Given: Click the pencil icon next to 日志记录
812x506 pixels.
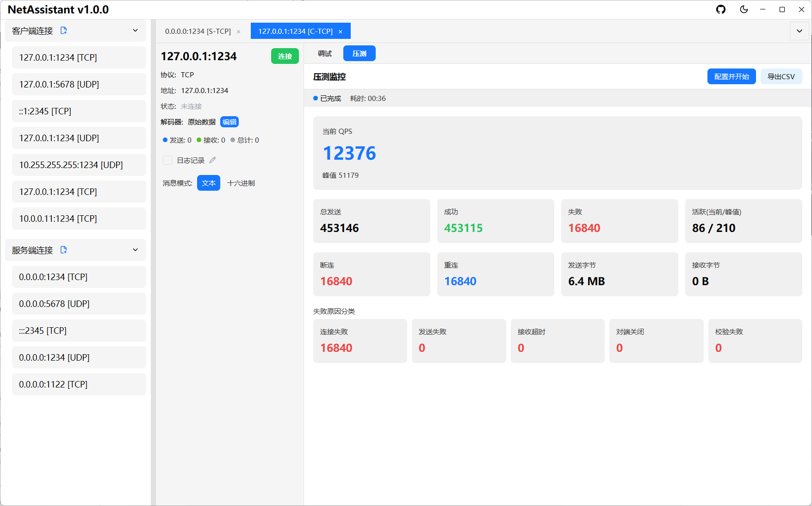Looking at the screenshot, I should 213,160.
